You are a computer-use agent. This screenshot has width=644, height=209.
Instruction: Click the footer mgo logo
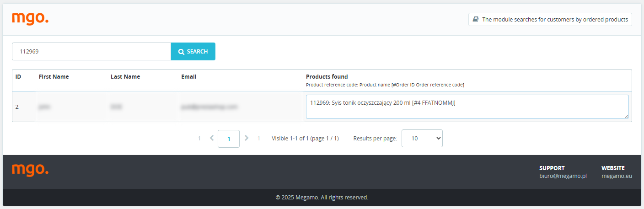pyautogui.click(x=30, y=170)
